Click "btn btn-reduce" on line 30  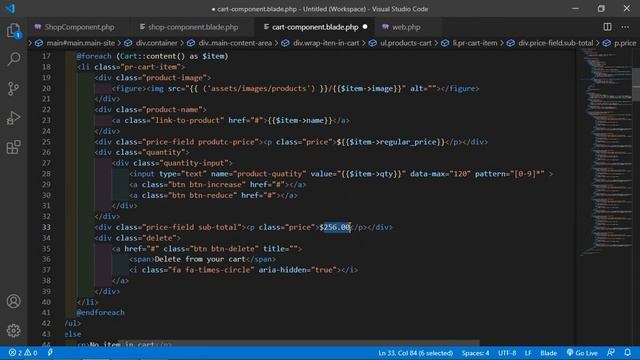coord(202,195)
